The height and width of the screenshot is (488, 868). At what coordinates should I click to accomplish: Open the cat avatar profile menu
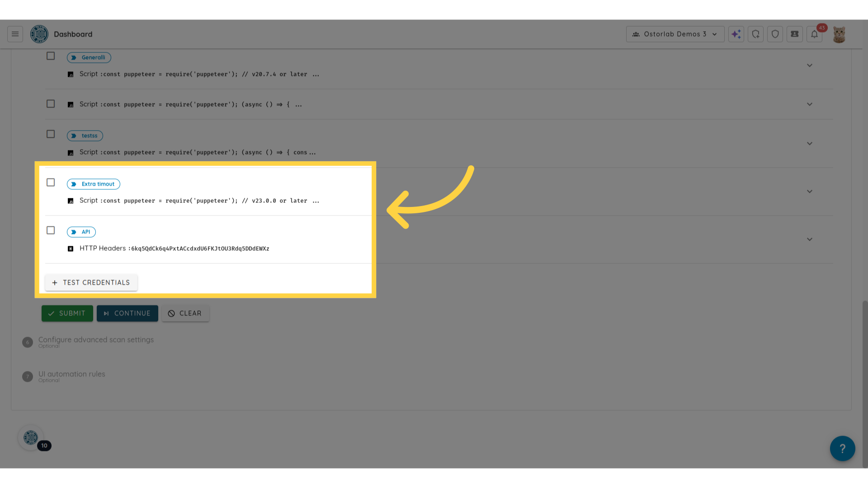839,34
